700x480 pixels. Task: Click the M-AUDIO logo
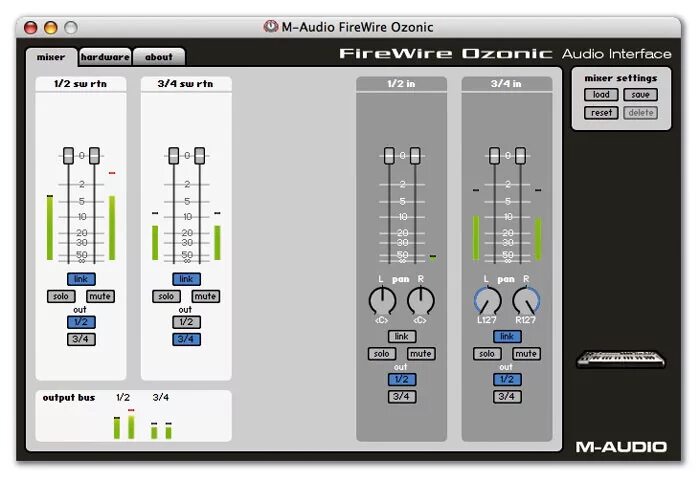[x=621, y=447]
